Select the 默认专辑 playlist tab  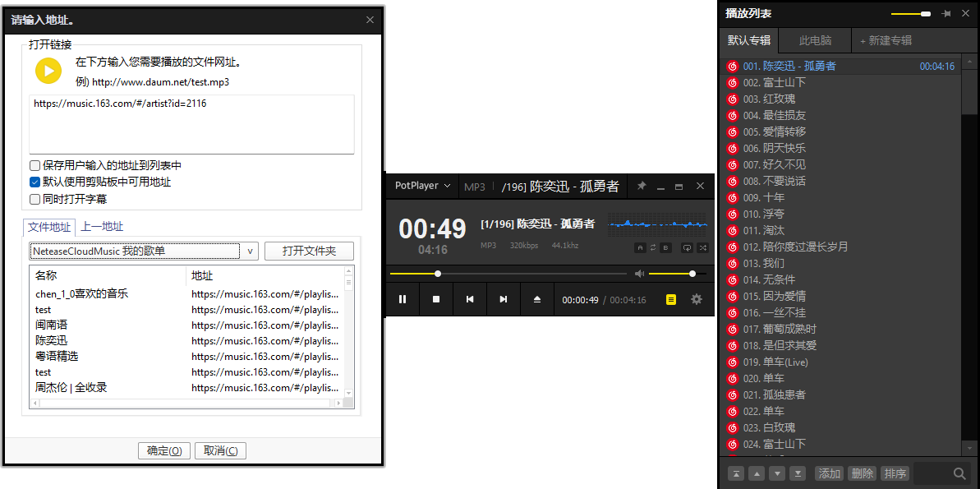[x=749, y=40]
